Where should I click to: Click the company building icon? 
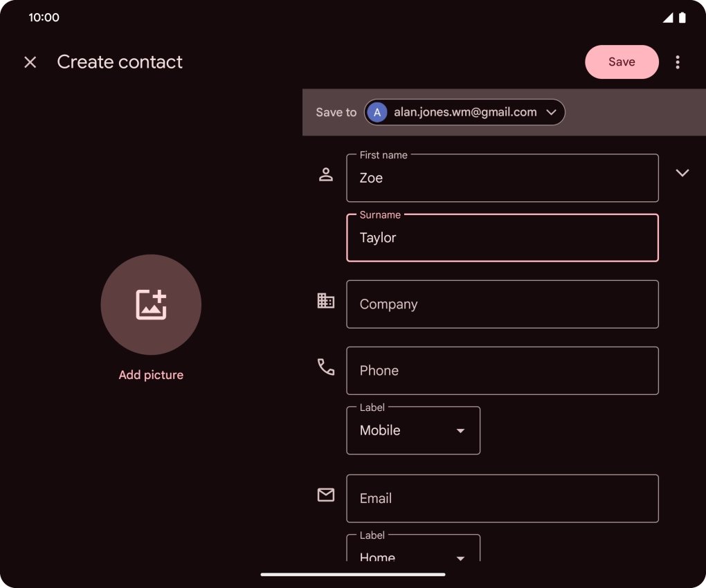(326, 301)
